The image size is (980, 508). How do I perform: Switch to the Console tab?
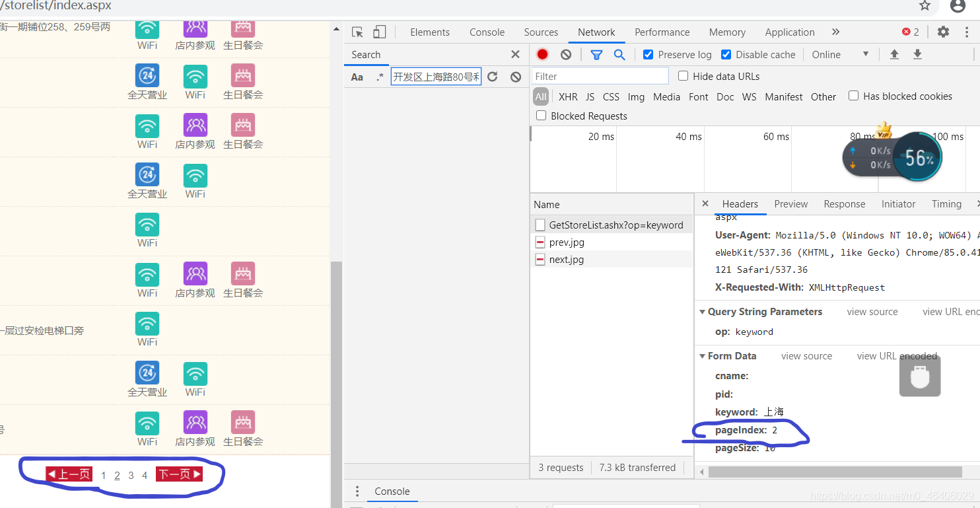click(x=487, y=32)
